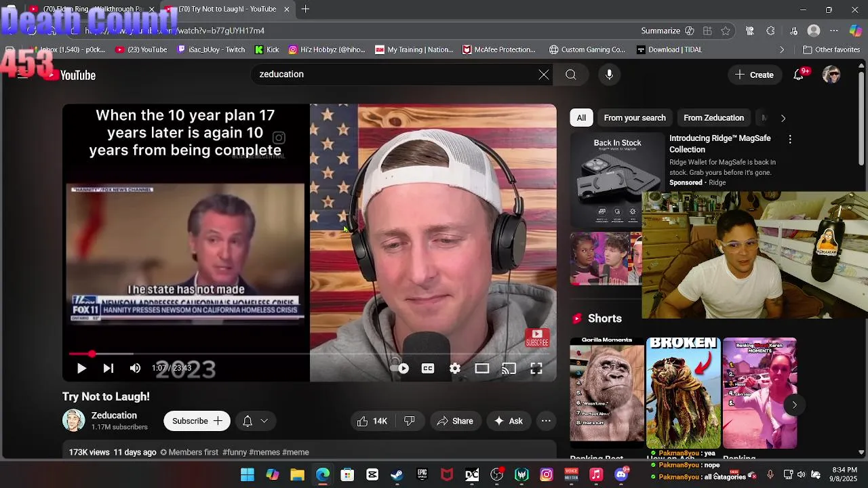The width and height of the screenshot is (868, 488).
Task: Select the From Zeducation chip
Action: [713, 118]
